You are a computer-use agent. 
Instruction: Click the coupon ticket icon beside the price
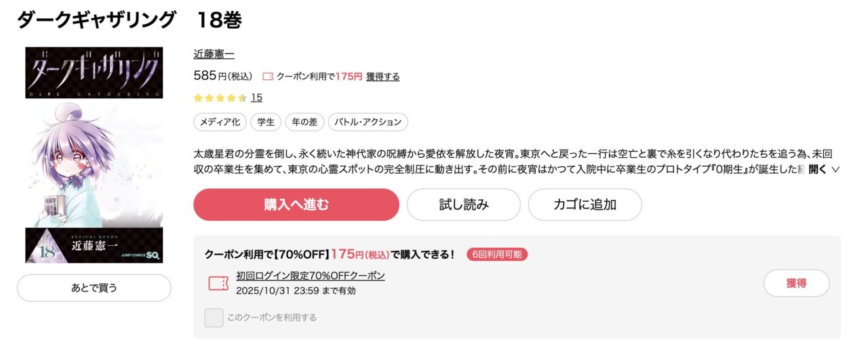point(268,77)
